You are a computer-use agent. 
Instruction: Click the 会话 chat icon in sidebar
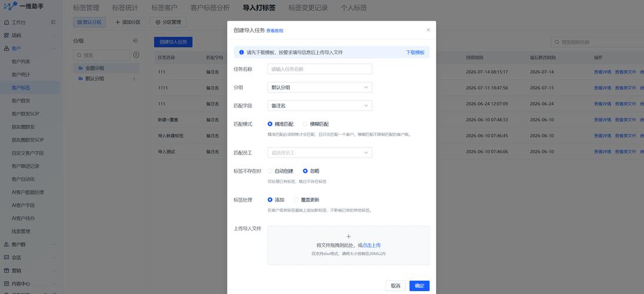click(x=6, y=258)
